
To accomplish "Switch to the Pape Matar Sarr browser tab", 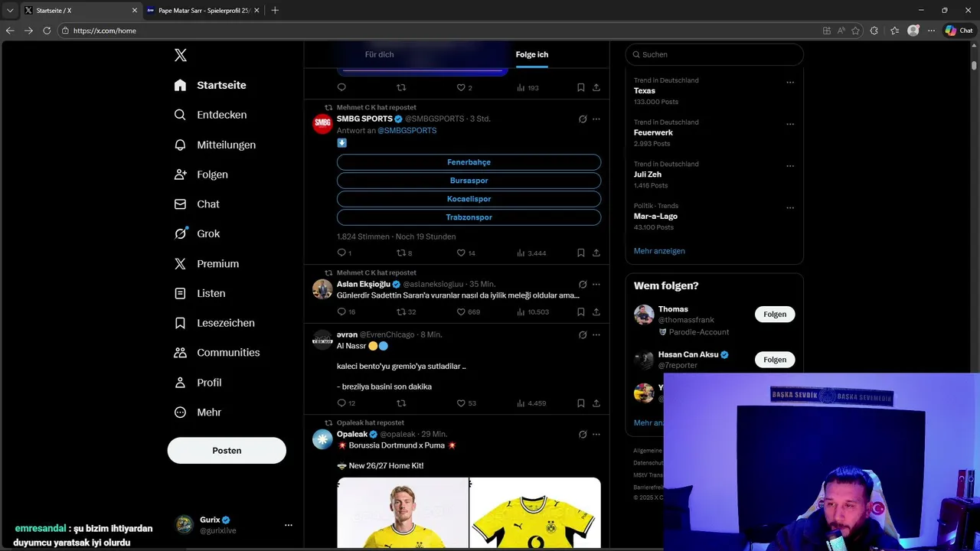I will (202, 10).
